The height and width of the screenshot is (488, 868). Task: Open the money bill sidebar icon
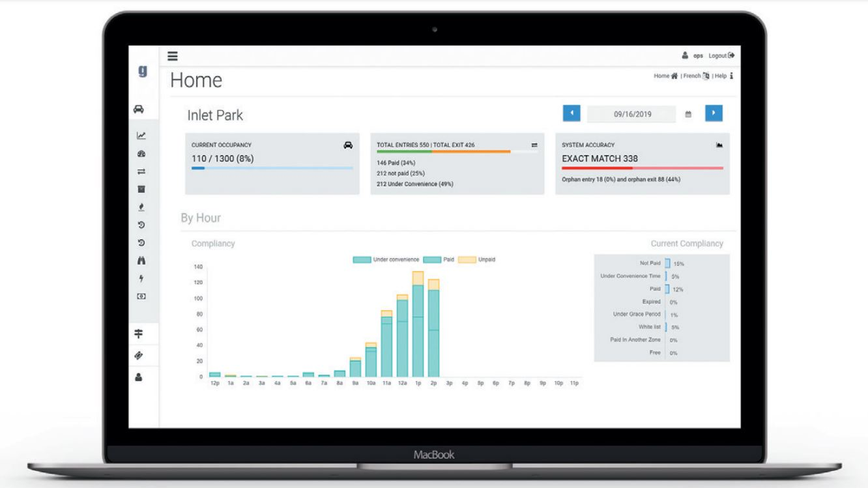(141, 296)
